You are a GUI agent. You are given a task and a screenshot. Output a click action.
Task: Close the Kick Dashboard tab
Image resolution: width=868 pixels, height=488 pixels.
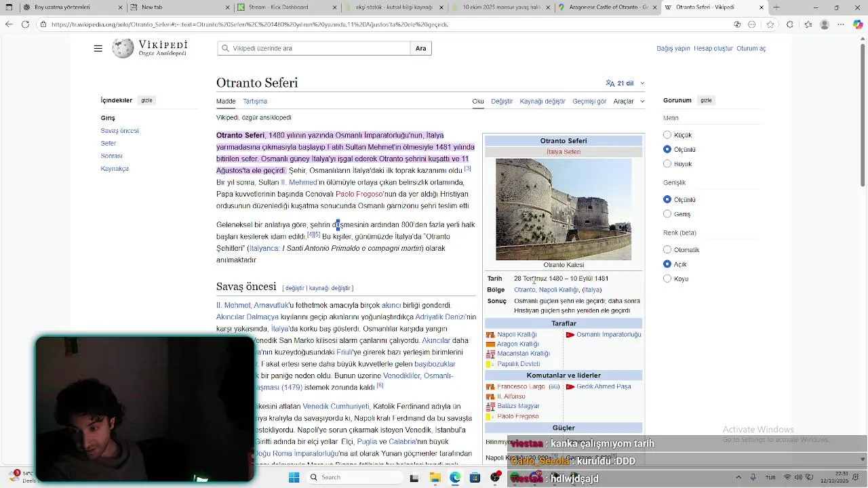(x=335, y=7)
